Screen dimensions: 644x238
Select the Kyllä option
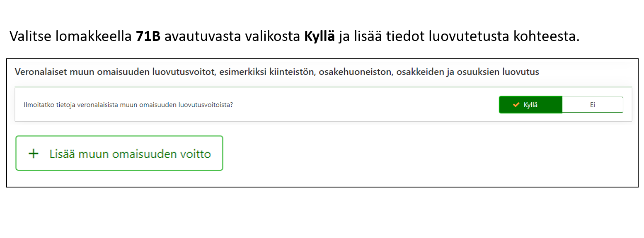[x=530, y=105]
